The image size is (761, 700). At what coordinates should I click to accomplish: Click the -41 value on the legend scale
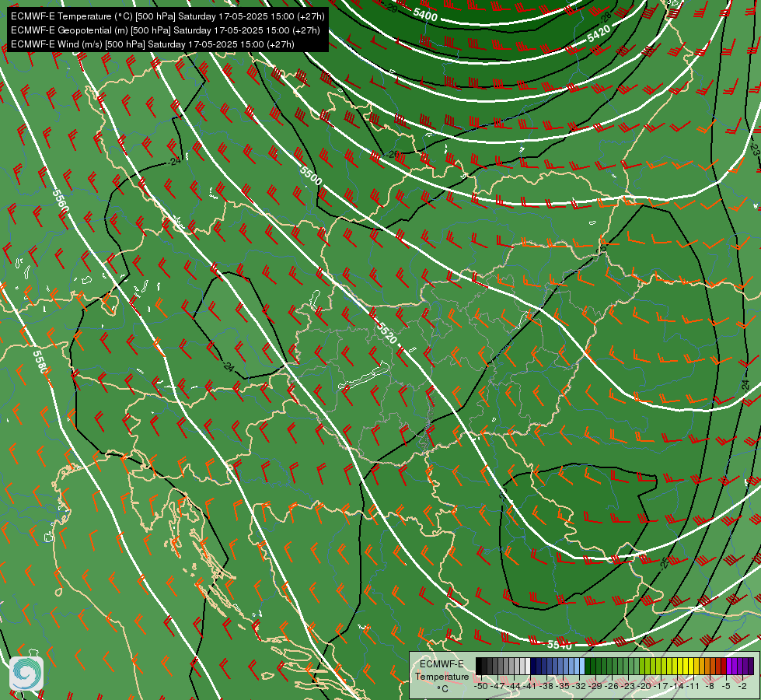tap(531, 686)
